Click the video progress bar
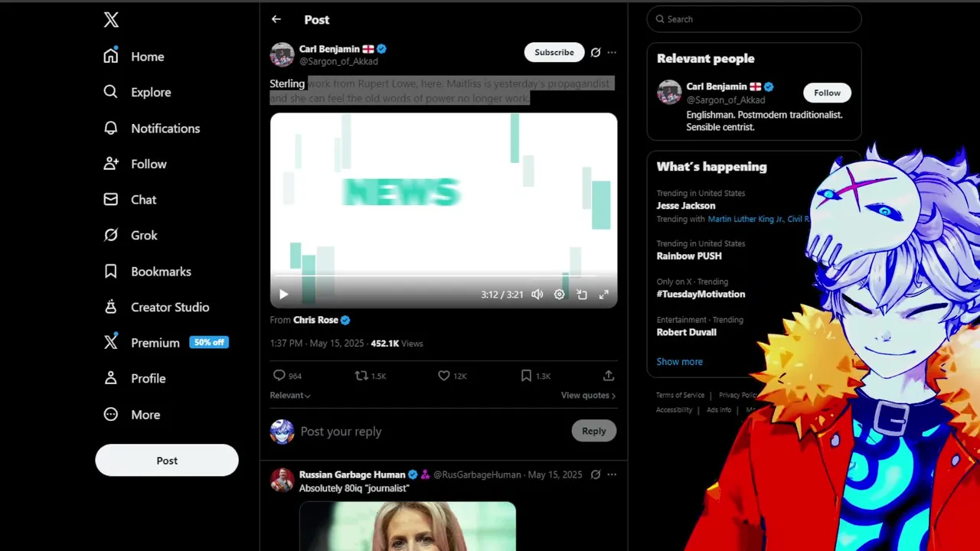Image resolution: width=980 pixels, height=551 pixels. pos(443,275)
